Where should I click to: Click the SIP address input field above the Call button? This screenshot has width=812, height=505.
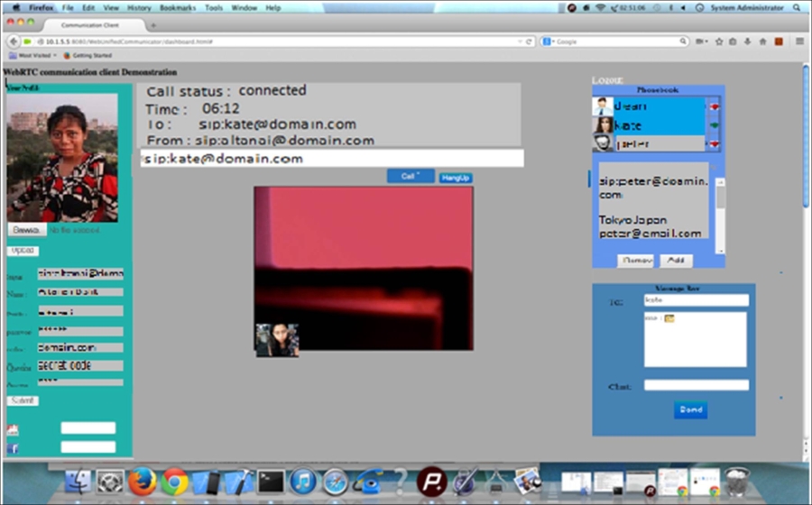coord(331,159)
